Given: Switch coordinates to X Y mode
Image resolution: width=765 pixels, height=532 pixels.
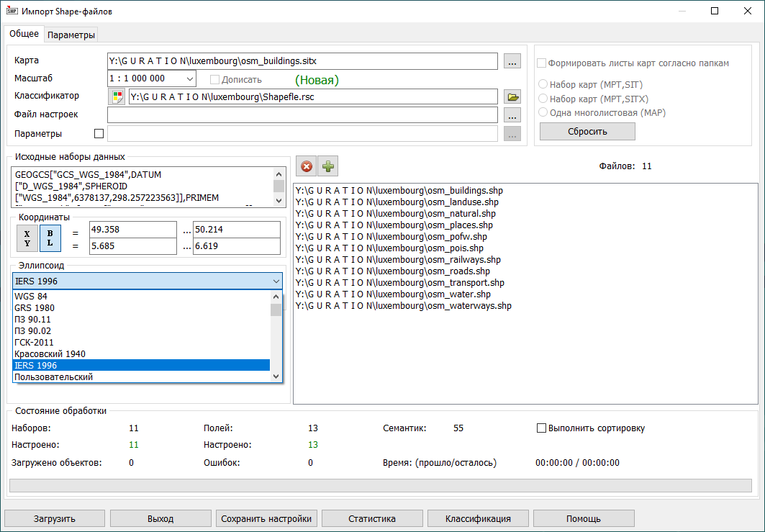Looking at the screenshot, I should point(26,238).
